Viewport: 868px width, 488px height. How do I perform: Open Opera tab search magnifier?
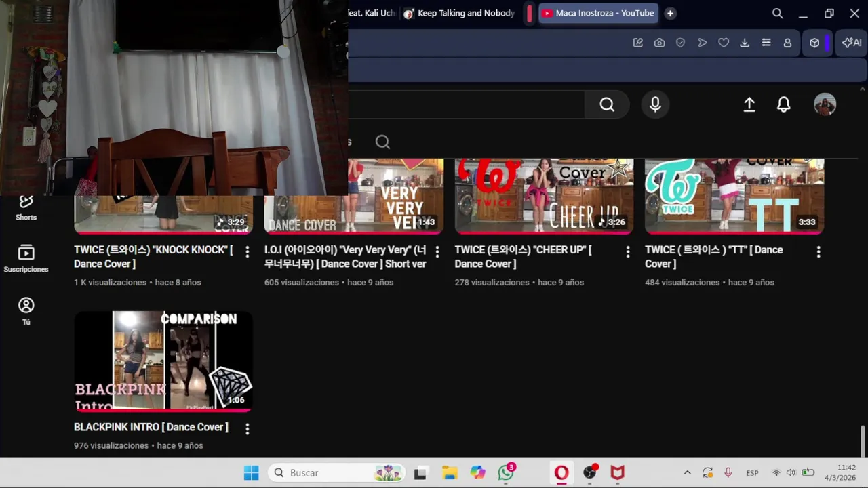778,13
